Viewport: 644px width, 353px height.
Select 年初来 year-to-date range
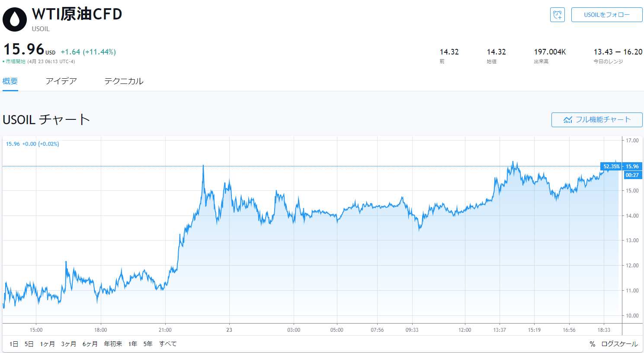113,344
